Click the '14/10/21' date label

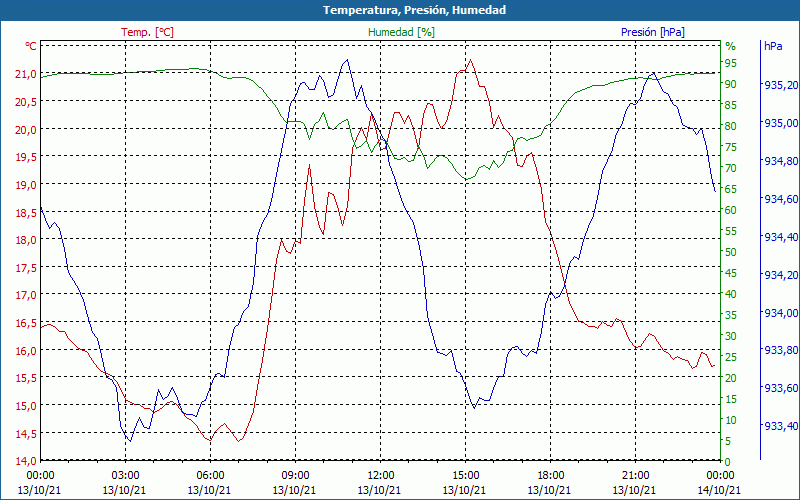tap(719, 490)
